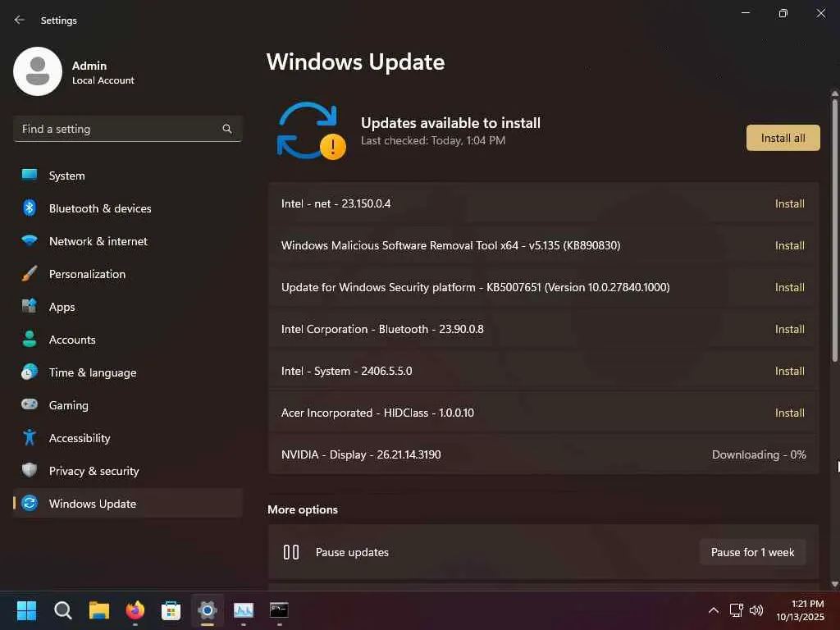Click the pause icon beside Pause updates
This screenshot has height=630, width=840.
(x=291, y=552)
